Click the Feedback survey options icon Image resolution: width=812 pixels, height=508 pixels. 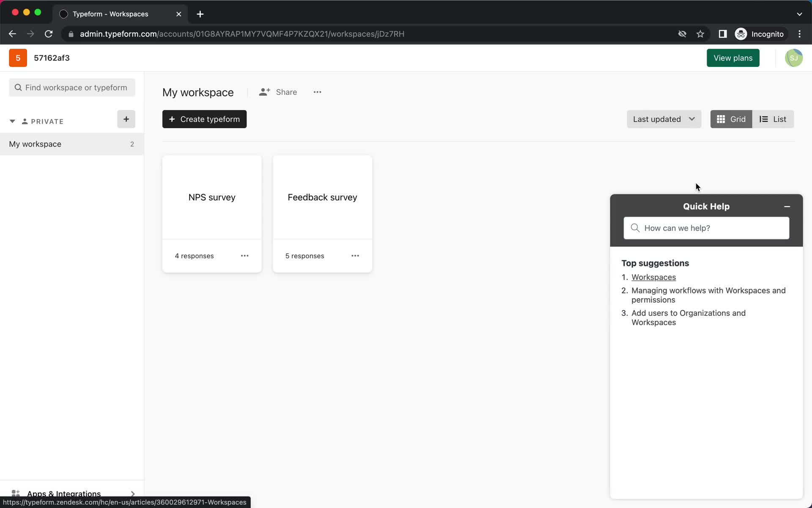pos(355,255)
